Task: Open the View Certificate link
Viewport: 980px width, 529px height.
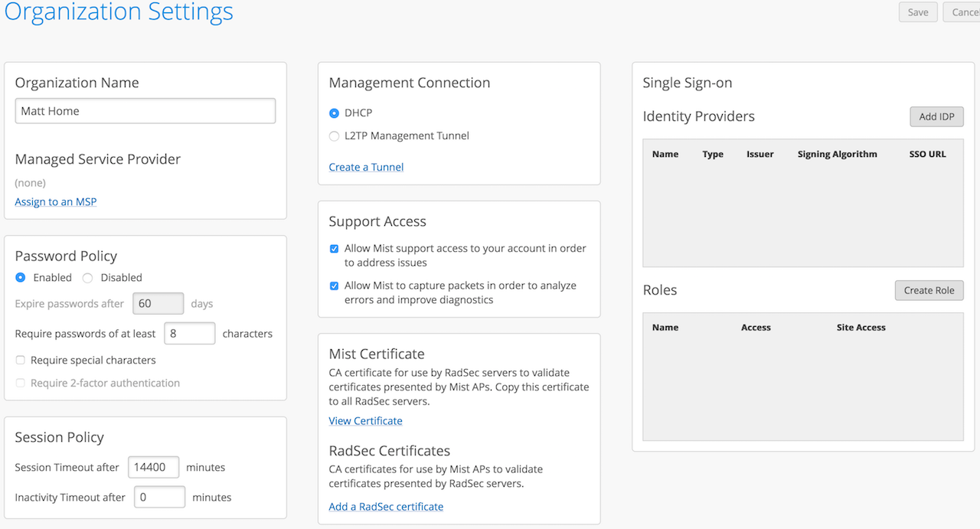Action: click(x=365, y=421)
